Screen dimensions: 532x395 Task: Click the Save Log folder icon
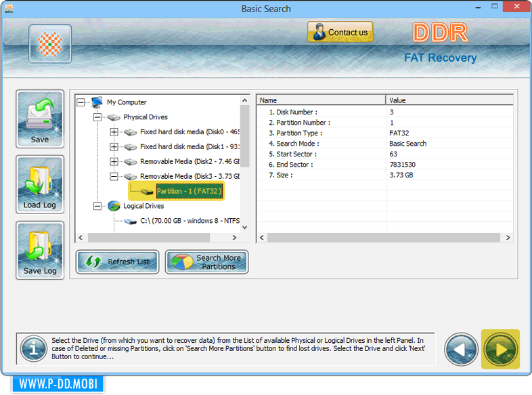point(40,250)
